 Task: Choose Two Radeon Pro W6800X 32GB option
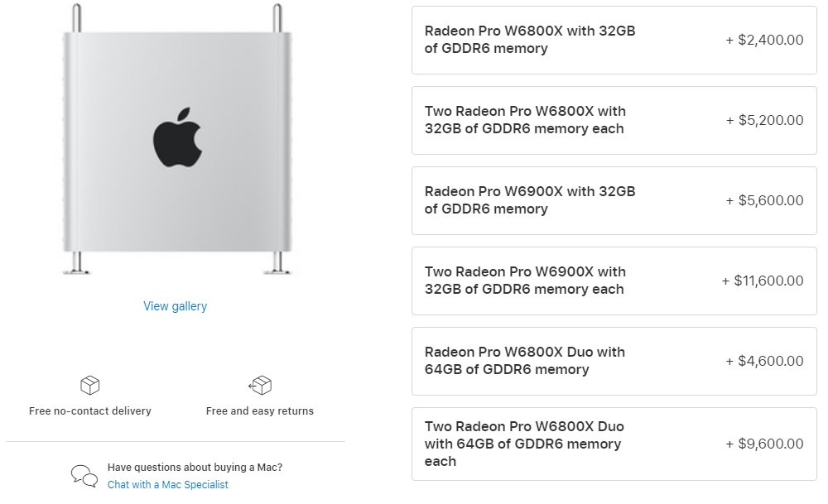pos(614,120)
